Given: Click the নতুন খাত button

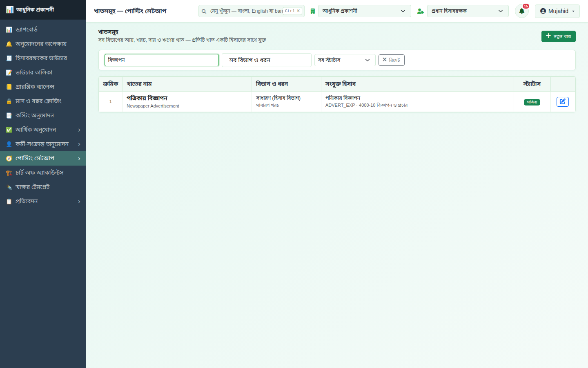Looking at the screenshot, I should [558, 36].
